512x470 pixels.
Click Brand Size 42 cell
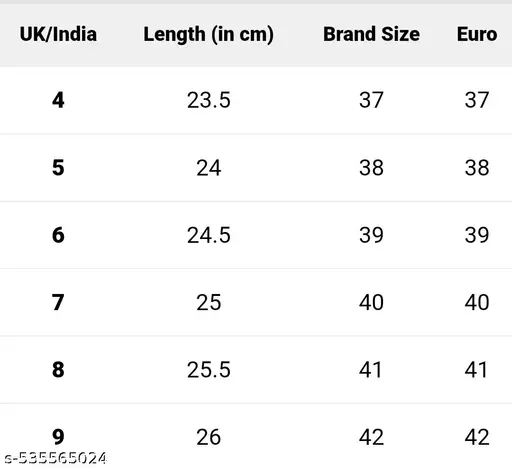(371, 437)
